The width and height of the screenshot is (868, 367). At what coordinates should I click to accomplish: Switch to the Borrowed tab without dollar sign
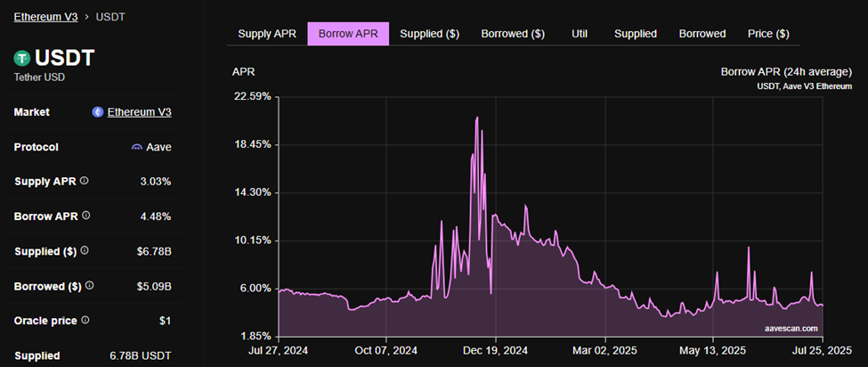click(702, 34)
